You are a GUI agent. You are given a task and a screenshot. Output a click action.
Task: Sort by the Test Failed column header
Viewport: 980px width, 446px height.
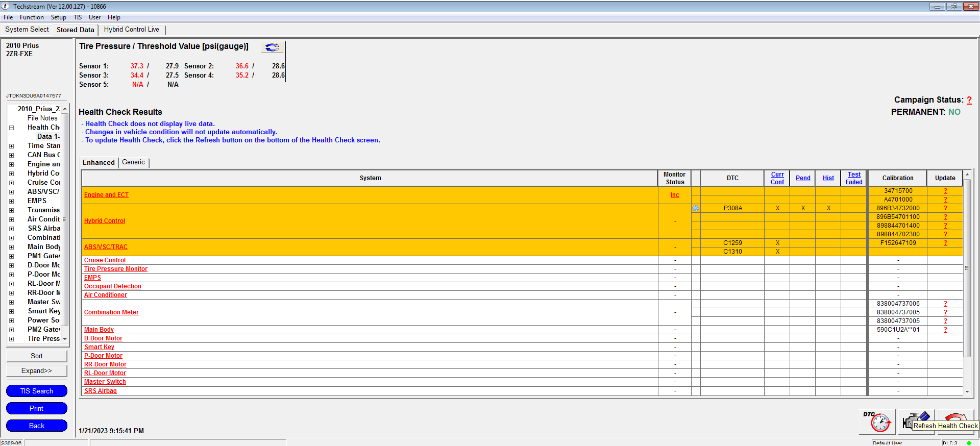pyautogui.click(x=854, y=178)
